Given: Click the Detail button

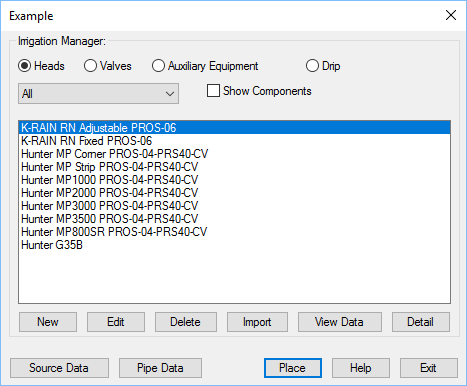Looking at the screenshot, I should coord(421,322).
